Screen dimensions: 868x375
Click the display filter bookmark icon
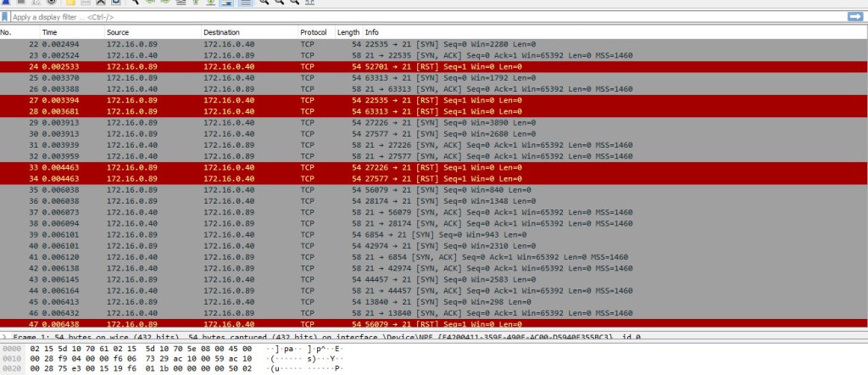[6, 16]
